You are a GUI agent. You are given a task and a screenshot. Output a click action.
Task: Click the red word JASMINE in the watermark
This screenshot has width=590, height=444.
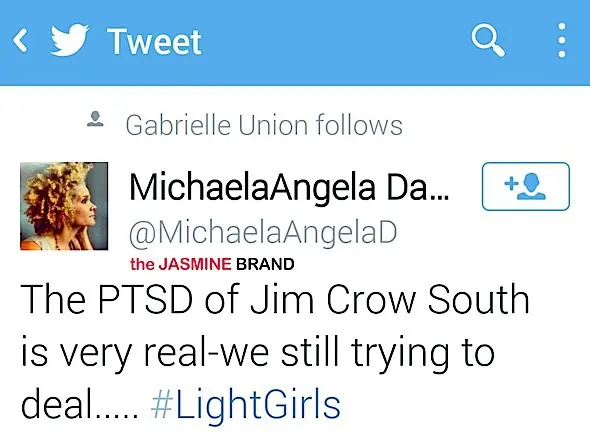pos(195,264)
